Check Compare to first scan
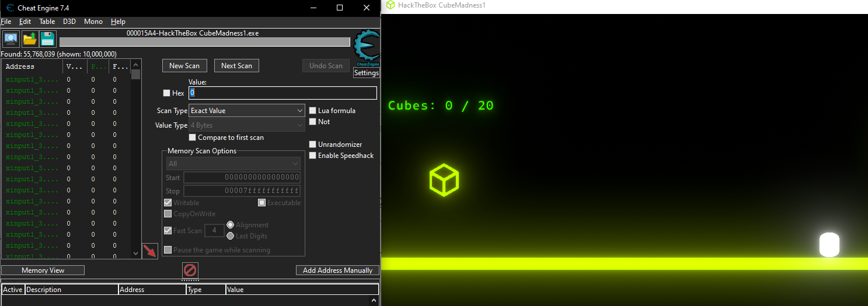Screen dimensions: 868x306 coord(193,138)
